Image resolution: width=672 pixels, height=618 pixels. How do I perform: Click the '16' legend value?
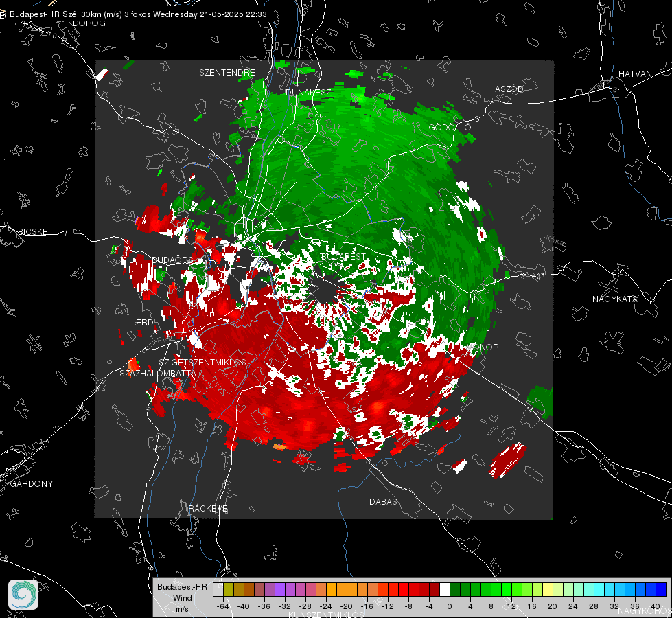(532, 606)
